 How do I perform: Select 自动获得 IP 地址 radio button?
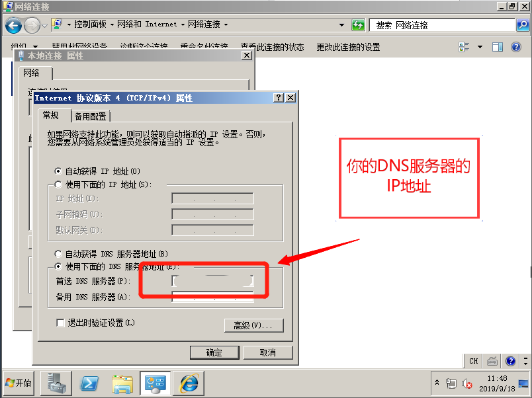tap(58, 171)
